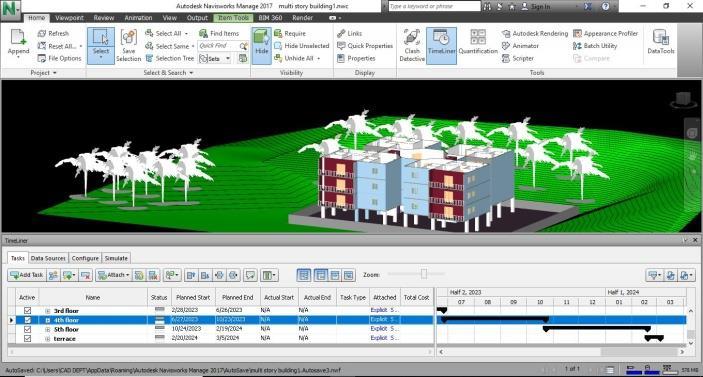Expand the 3rd floor task
Screen dimensions: 703x377
click(48, 311)
